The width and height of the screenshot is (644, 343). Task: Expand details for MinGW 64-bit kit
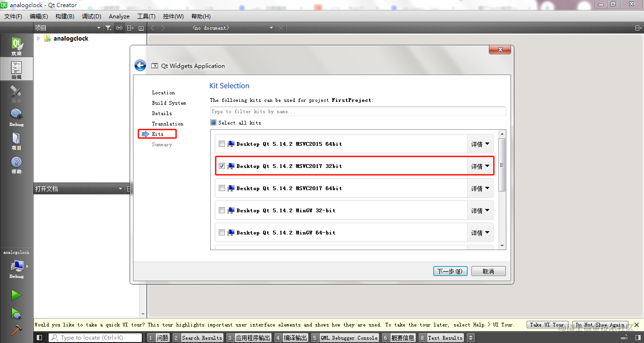480,233
